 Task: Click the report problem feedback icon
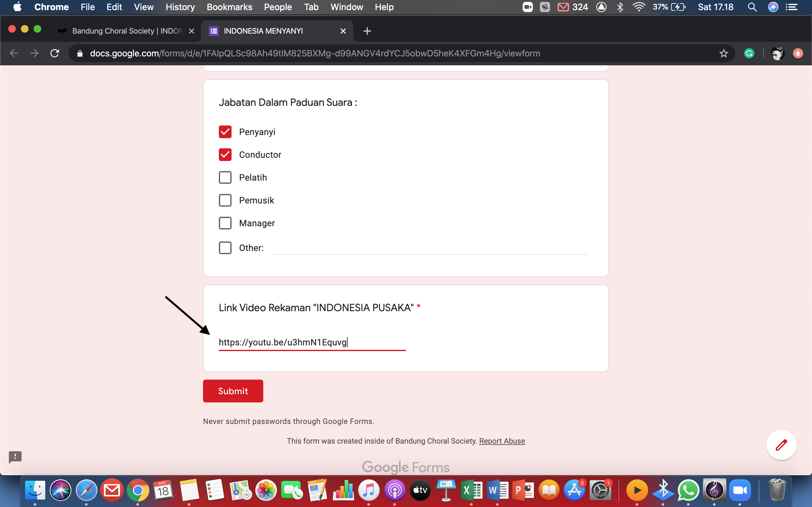coord(15,457)
